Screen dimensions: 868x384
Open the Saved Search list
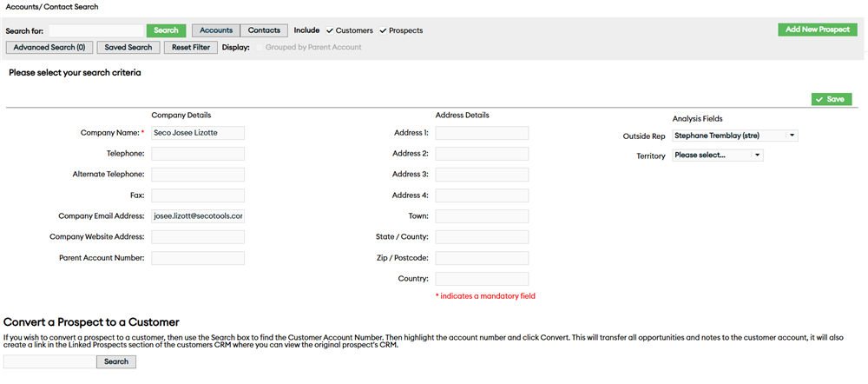coord(128,47)
